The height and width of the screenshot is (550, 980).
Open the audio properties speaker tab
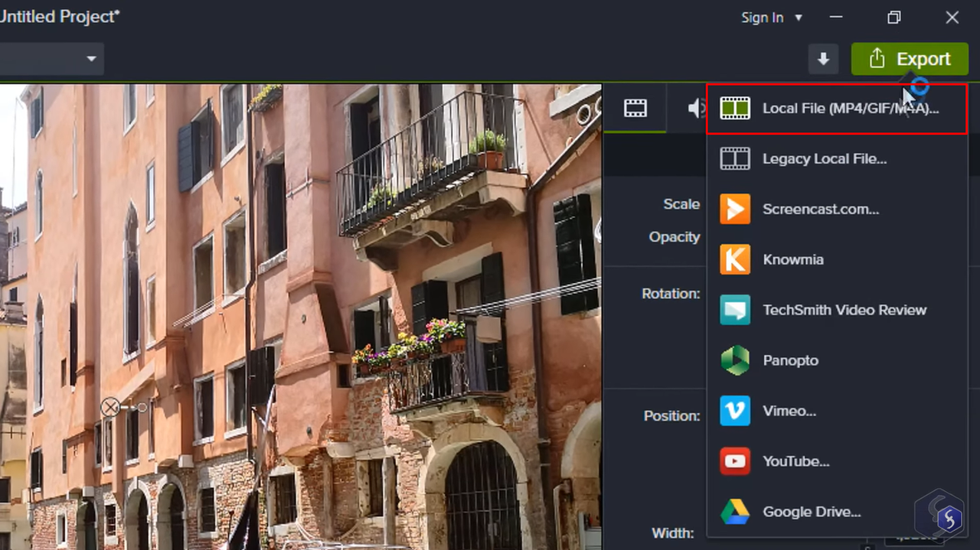pos(695,109)
